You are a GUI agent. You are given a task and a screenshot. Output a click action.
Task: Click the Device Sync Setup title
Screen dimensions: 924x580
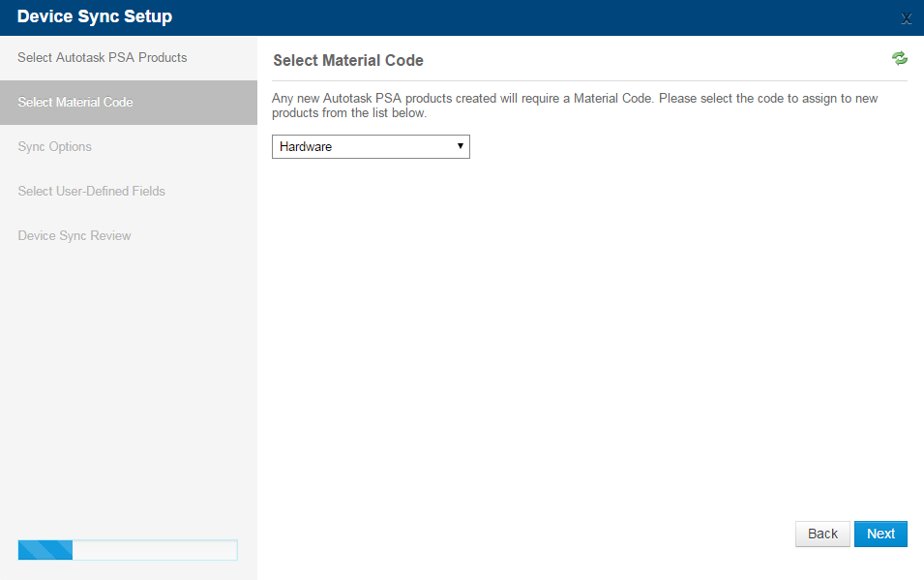coord(95,16)
